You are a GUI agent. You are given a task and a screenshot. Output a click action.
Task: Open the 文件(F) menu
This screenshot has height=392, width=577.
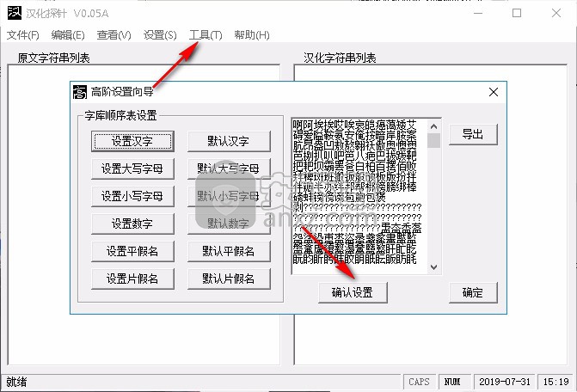click(23, 35)
